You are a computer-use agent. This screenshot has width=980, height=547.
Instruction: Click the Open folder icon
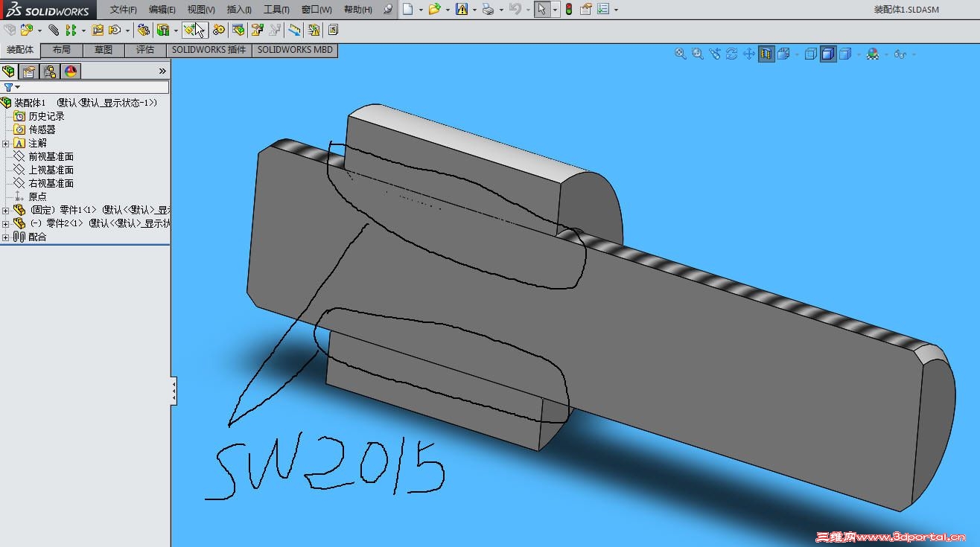434,10
